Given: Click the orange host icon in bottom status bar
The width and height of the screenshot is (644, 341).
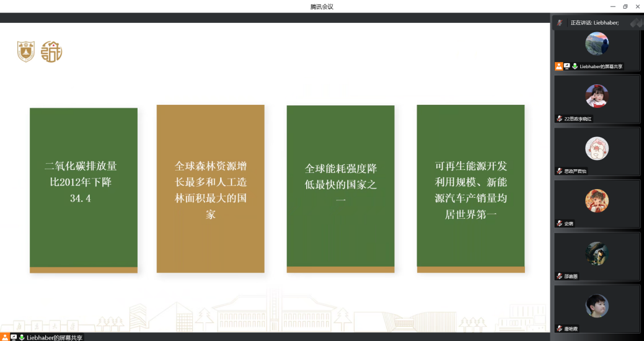Looking at the screenshot, I should 6,337.
